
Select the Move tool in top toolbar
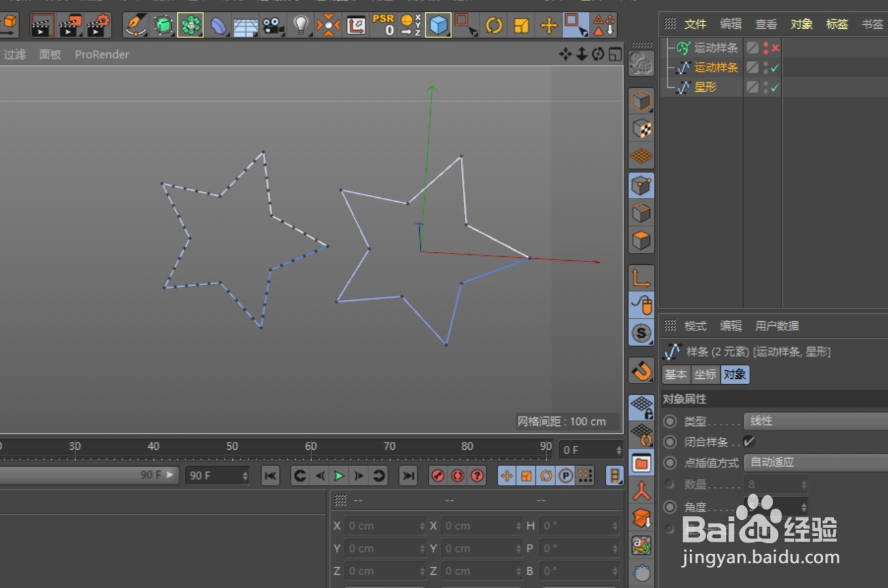coord(548,26)
